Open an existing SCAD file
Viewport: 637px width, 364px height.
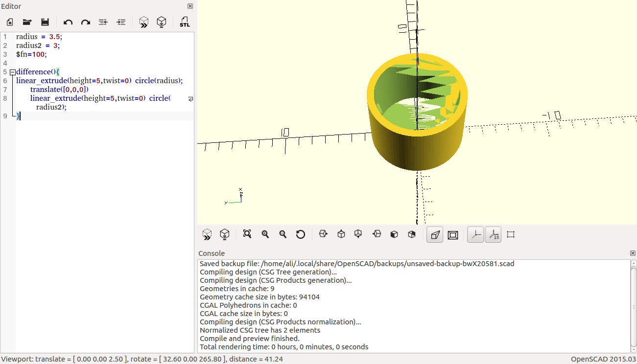point(27,22)
